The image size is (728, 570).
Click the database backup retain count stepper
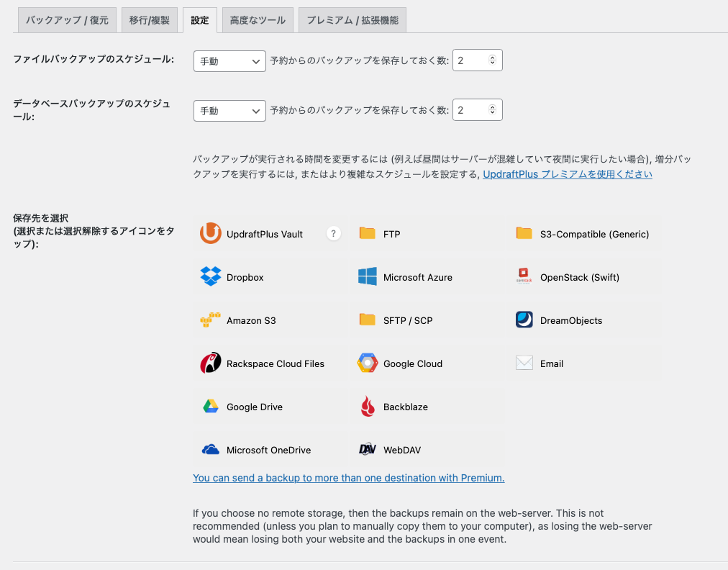(492, 109)
